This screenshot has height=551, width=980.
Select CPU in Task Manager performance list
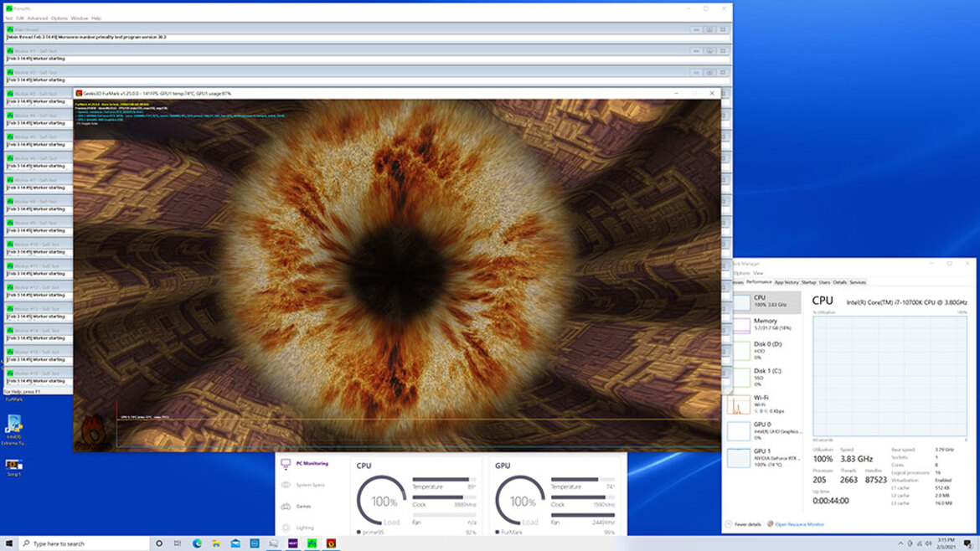(x=767, y=301)
